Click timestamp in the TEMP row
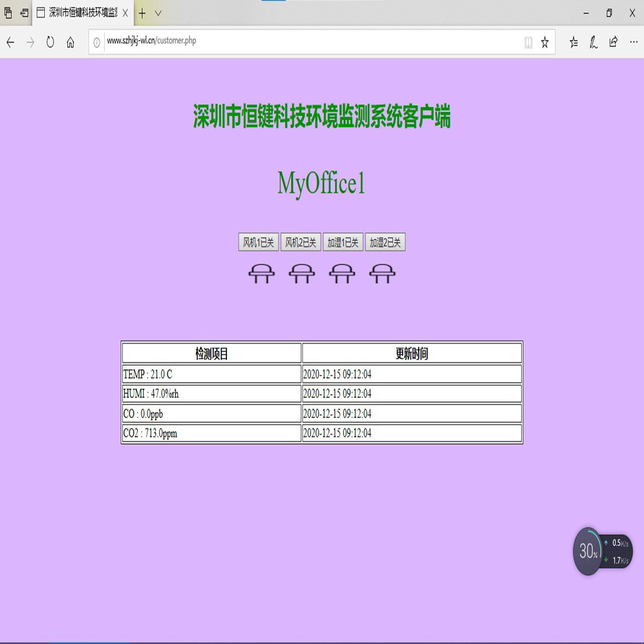The height and width of the screenshot is (644, 644). [337, 374]
